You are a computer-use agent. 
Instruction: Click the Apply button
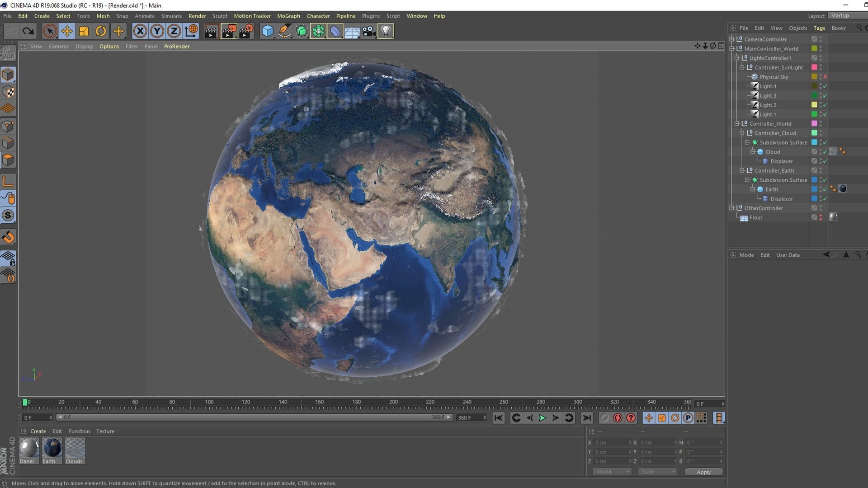point(703,472)
